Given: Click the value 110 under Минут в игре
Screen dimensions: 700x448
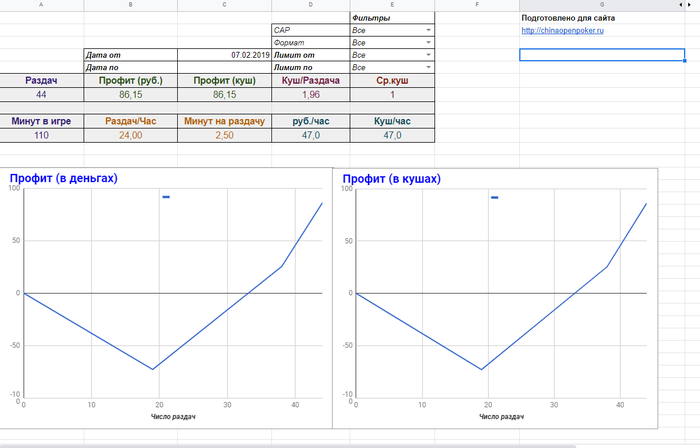Looking at the screenshot, I should (42, 135).
